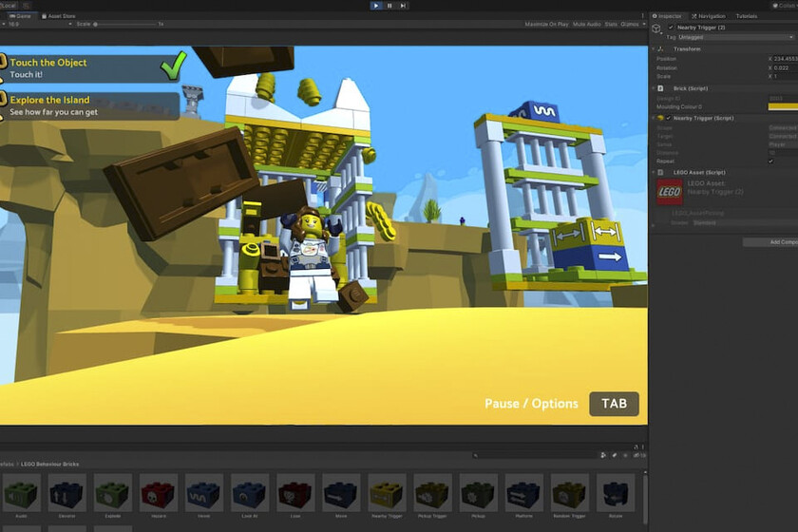Click the Explore the Island objective

coord(90,105)
